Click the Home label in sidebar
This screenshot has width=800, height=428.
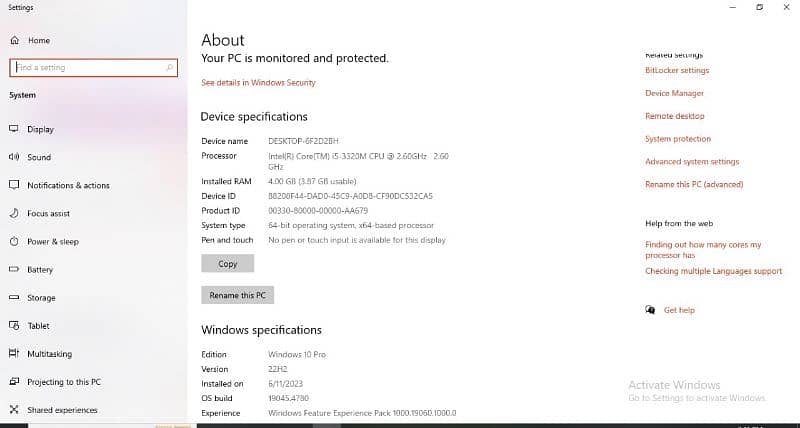(x=39, y=40)
